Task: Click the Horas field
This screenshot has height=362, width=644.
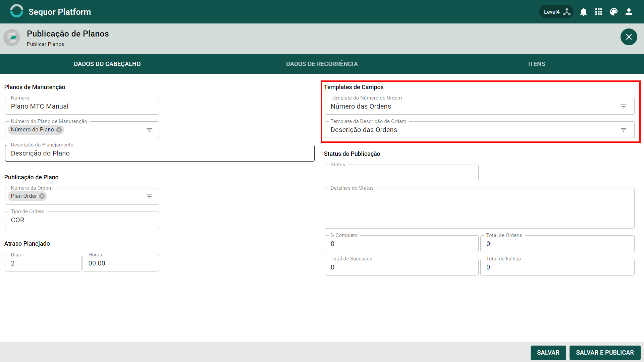Action: 121,263
